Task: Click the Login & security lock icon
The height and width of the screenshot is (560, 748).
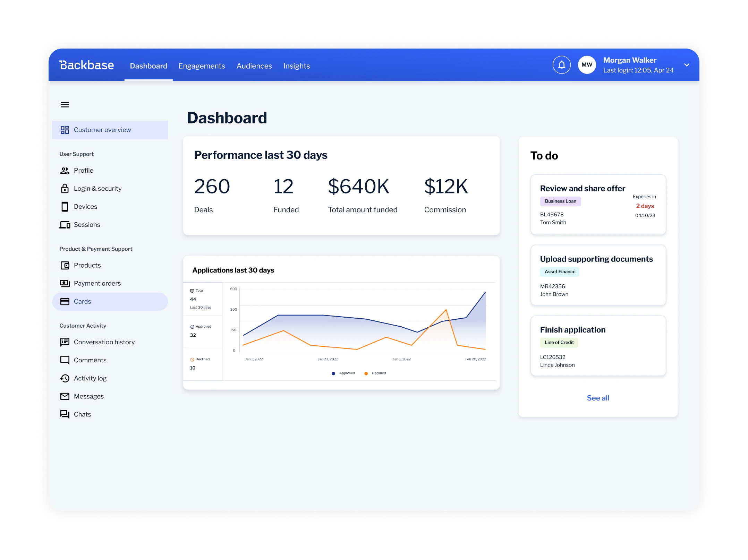Action: coord(65,188)
